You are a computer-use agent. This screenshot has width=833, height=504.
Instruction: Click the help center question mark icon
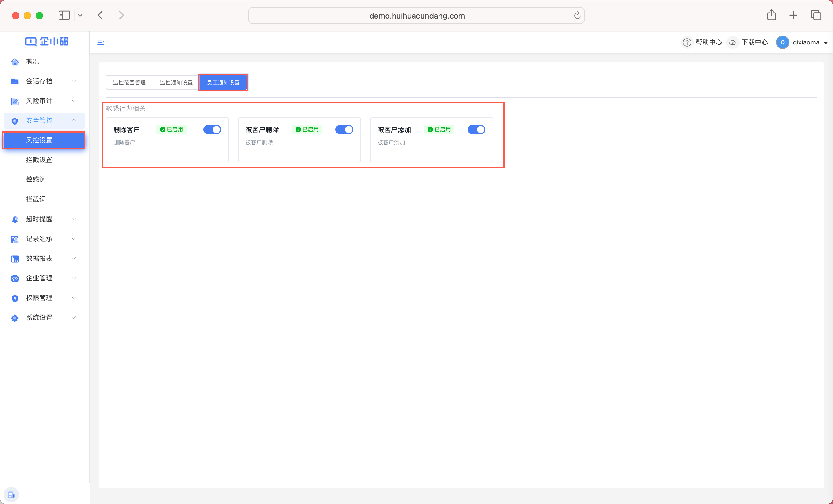[687, 42]
